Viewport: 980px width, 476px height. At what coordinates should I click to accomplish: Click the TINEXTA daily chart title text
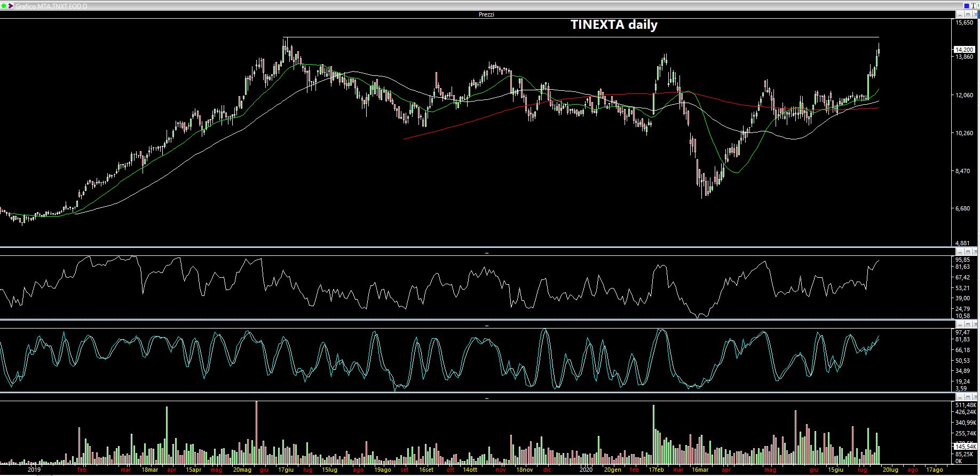click(614, 25)
